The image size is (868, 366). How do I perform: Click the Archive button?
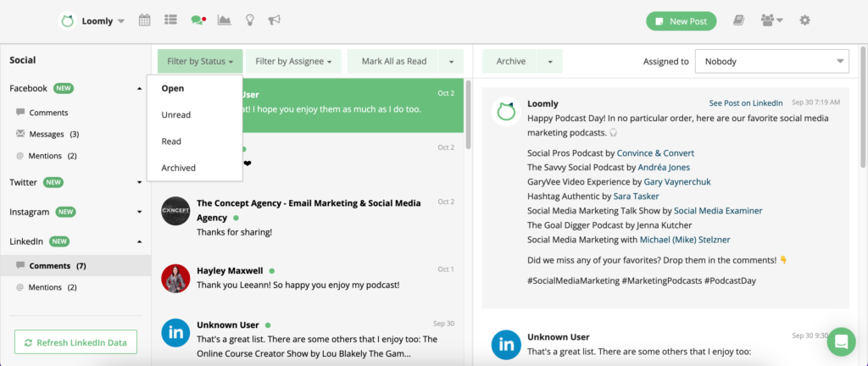(x=510, y=61)
